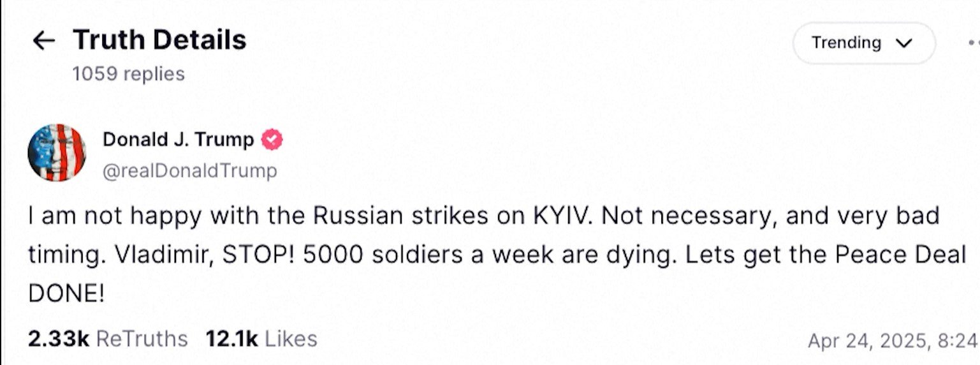Screen dimensions: 980x365
Task: View the 12.1k Likes list
Action: coord(261,339)
